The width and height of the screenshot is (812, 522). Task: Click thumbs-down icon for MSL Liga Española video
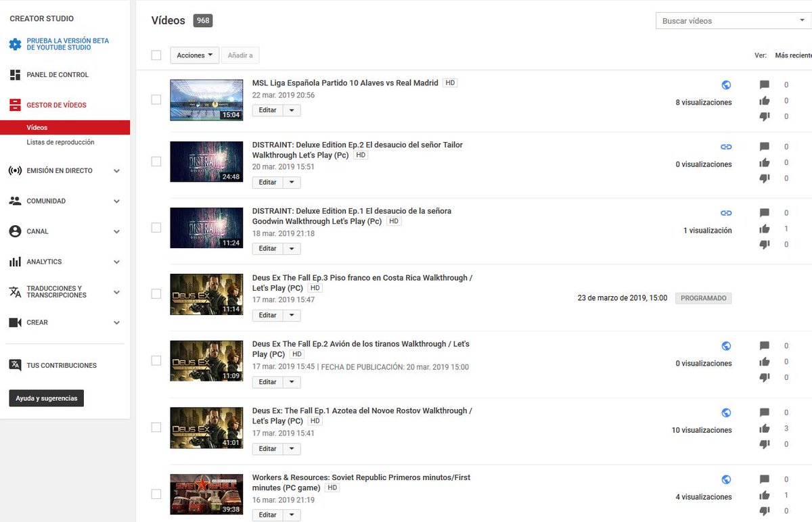[x=765, y=116]
